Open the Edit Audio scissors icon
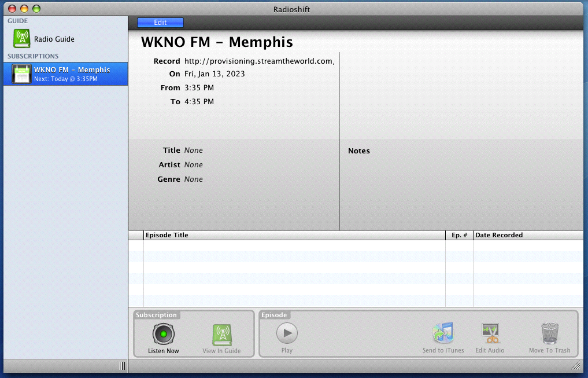Screen dimensions: 588x378 (490, 333)
